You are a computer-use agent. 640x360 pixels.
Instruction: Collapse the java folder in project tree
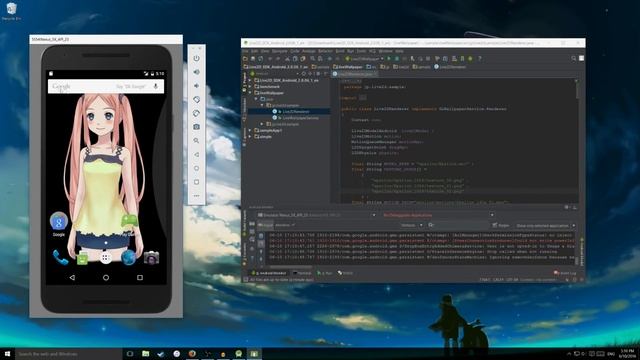(256, 99)
